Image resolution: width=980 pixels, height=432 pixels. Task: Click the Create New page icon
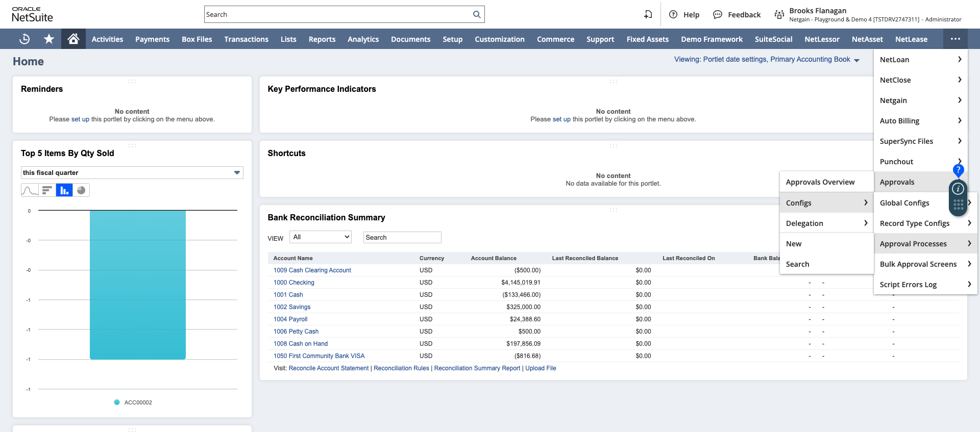click(648, 14)
